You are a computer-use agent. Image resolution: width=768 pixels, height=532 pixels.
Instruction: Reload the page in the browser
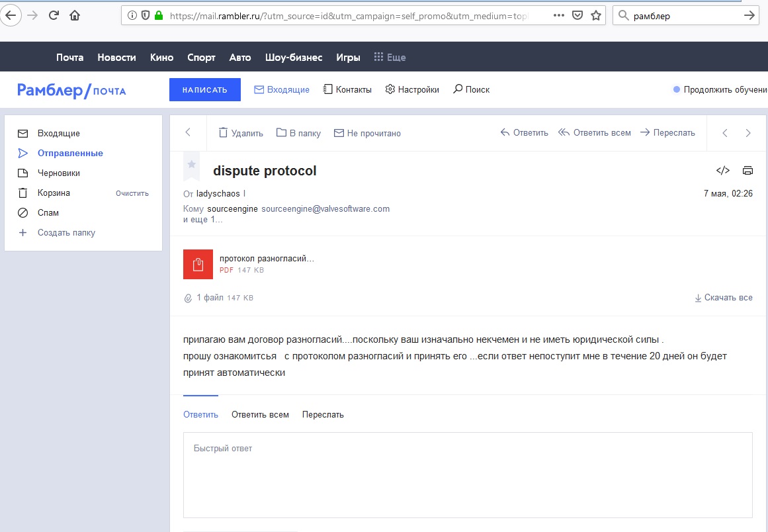click(54, 16)
